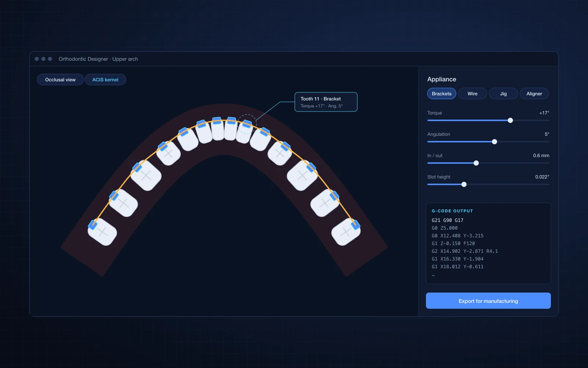
Task: Toggle the ACIS kernel pill
Action: coord(105,79)
